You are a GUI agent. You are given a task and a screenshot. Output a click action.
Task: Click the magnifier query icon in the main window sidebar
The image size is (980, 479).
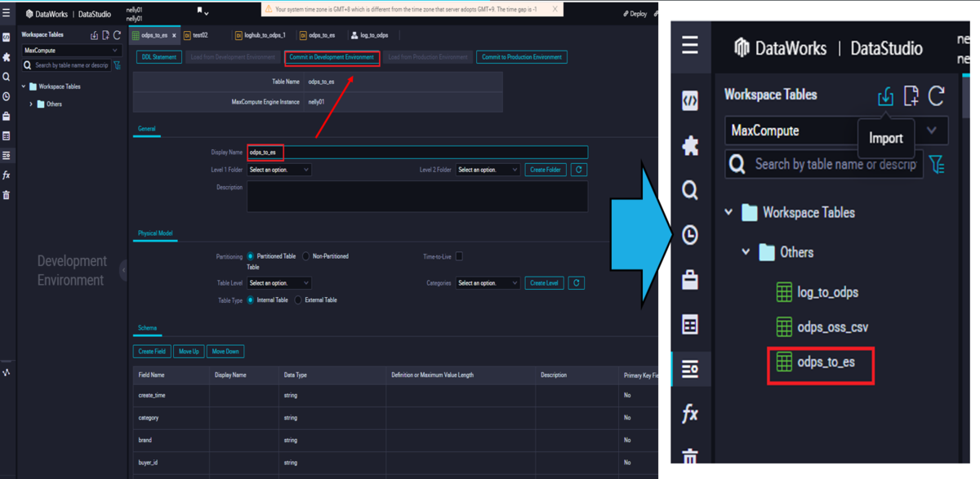coord(7,77)
